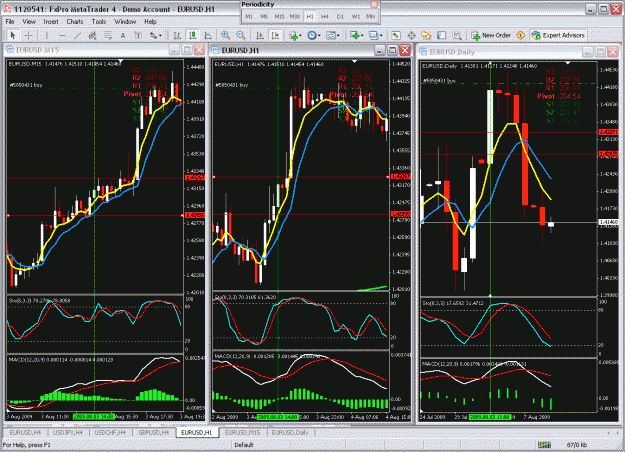Switch to USDJPY,H4 chart tab

67,432
